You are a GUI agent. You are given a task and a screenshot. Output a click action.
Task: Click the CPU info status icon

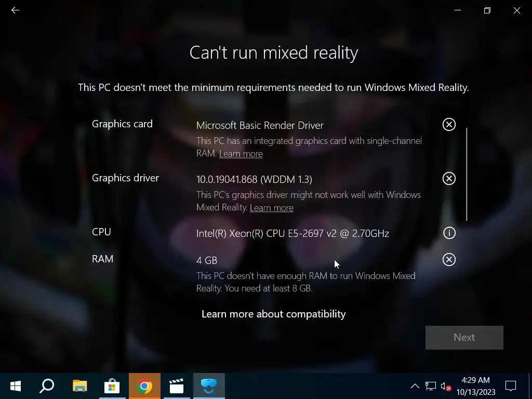point(449,233)
